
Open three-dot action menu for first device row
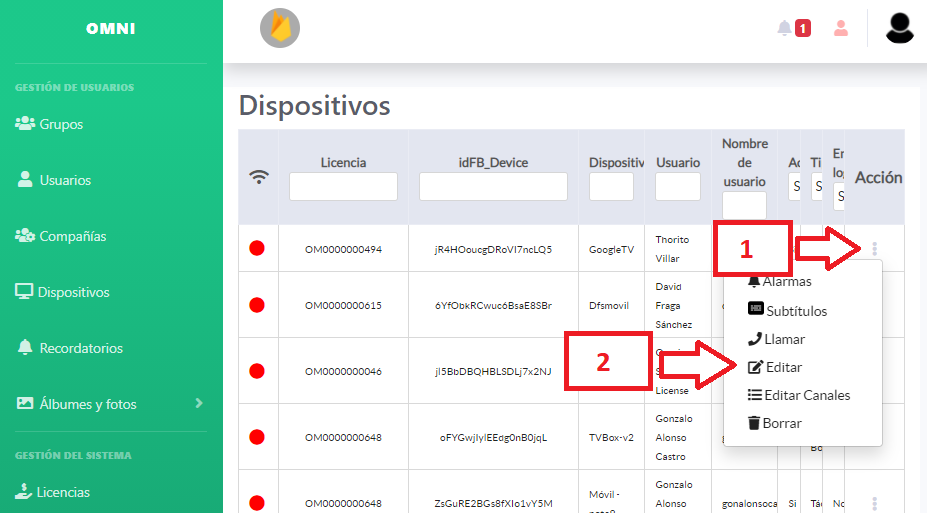coord(875,249)
